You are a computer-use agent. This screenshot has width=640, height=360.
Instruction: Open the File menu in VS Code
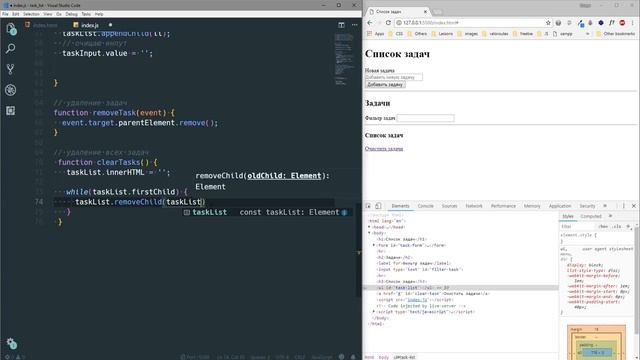[x=5, y=14]
